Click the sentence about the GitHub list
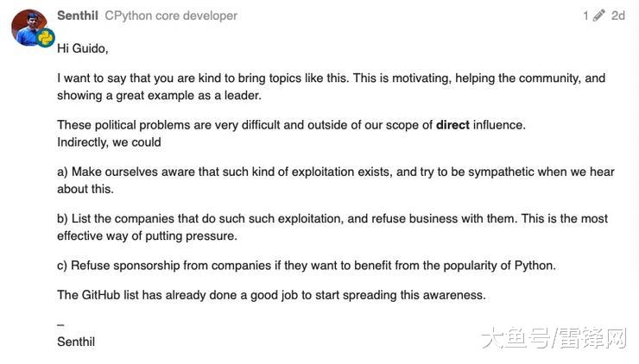639x364 pixels. tap(271, 295)
